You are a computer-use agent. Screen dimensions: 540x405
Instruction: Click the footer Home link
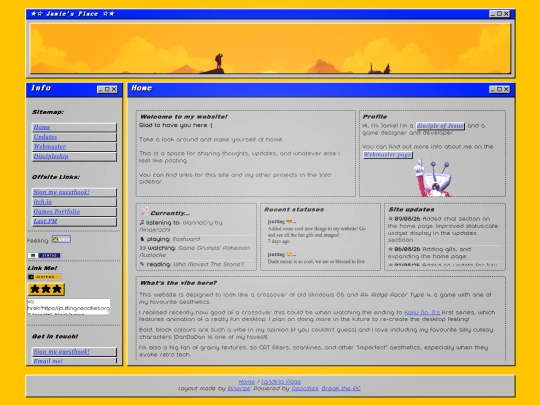[247, 382]
